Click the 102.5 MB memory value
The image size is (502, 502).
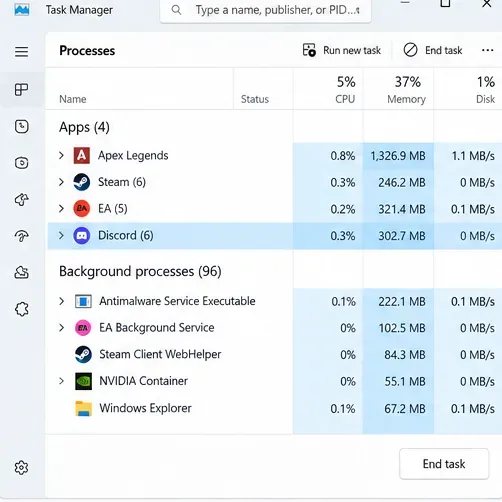point(402,328)
